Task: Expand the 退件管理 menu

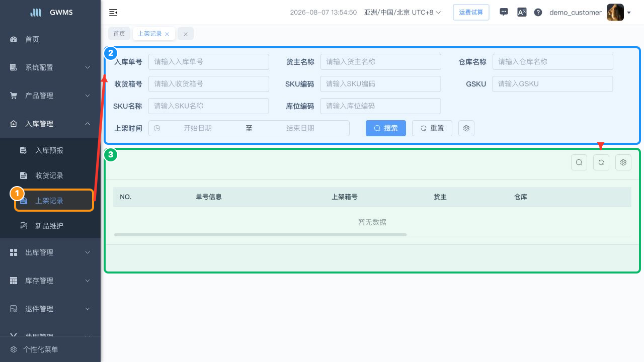Action: 50,309
